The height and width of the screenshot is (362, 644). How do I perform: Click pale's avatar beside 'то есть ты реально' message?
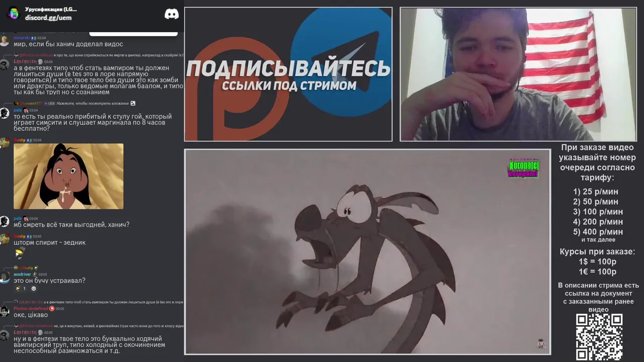point(5,114)
